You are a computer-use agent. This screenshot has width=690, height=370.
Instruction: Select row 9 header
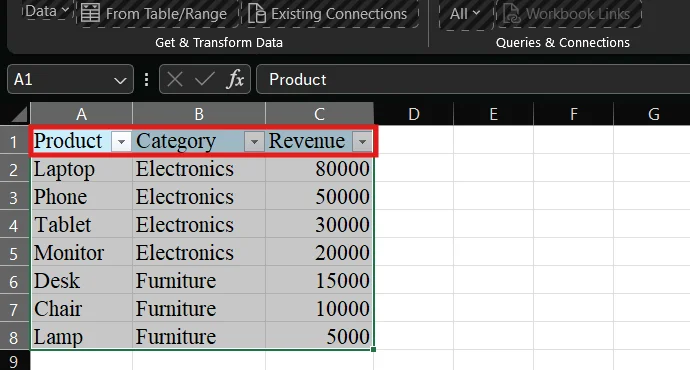14,361
